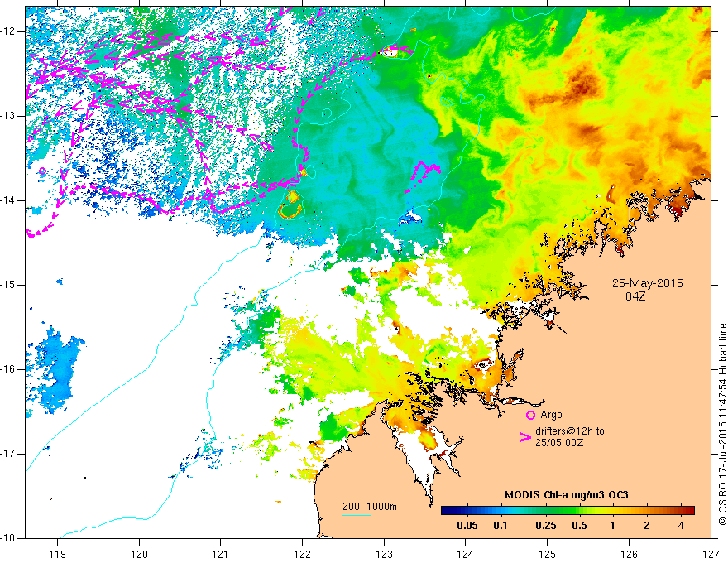Click the 'MODIS Chl-a mg/m3 OC3' title
728x563 pixels.
[x=567, y=495]
